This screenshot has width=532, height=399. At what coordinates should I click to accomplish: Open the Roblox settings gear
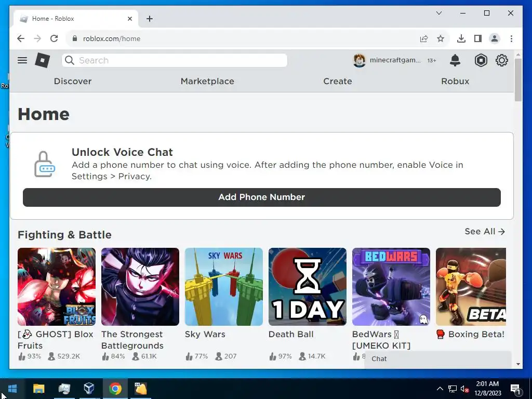pos(502,60)
